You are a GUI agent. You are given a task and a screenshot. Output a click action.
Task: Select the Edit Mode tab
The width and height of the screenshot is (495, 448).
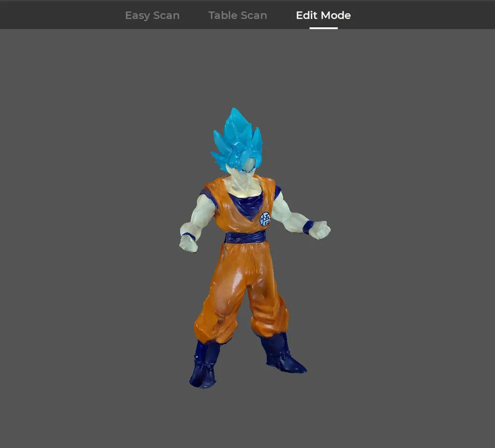tap(323, 15)
